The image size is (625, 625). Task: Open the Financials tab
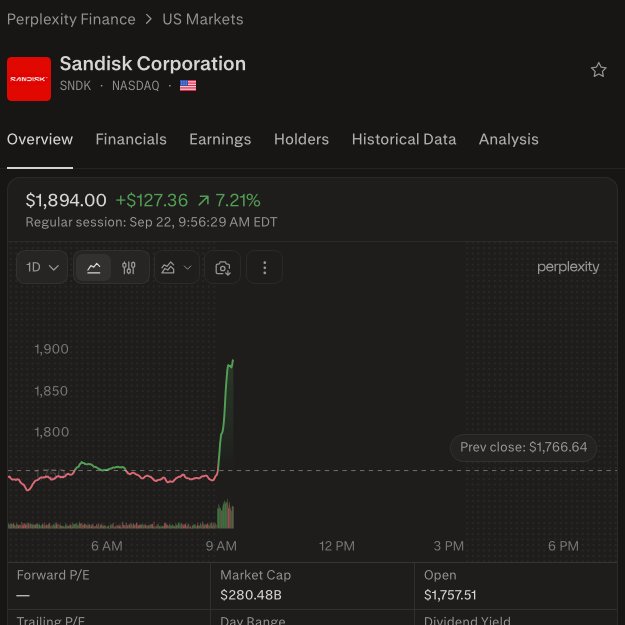click(131, 140)
